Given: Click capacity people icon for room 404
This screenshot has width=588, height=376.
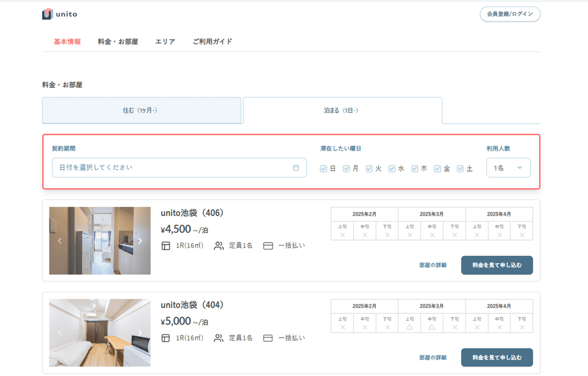Looking at the screenshot, I should pos(219,338).
